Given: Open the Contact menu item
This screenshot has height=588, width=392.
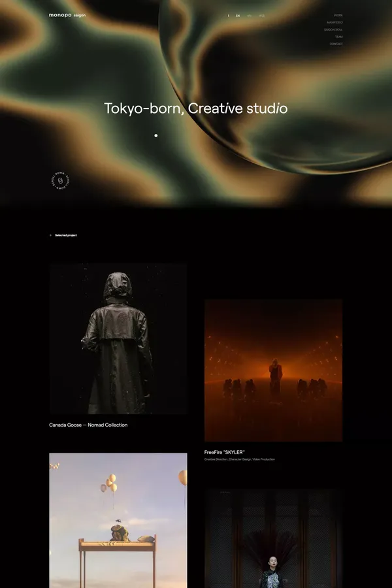Looking at the screenshot, I should [336, 44].
